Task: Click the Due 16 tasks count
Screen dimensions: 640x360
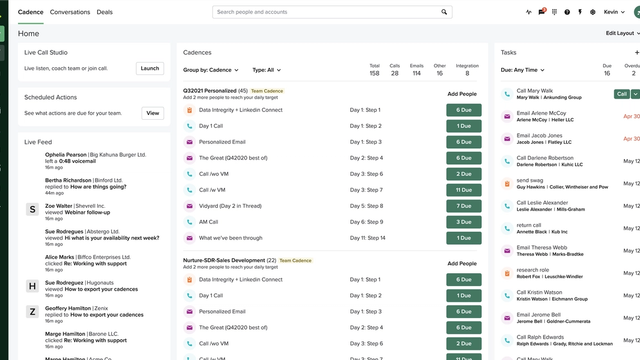Action: point(607,70)
